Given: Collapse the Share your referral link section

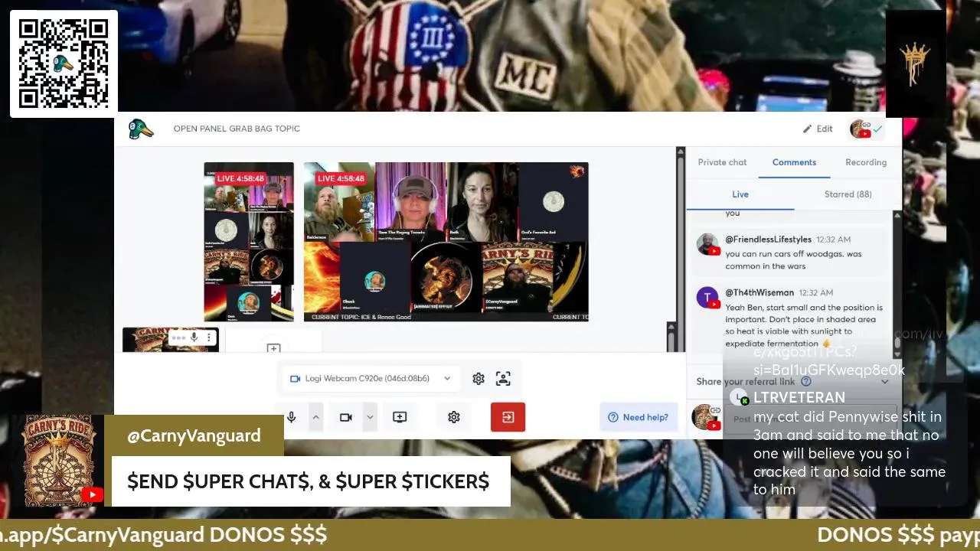Looking at the screenshot, I should (x=885, y=381).
